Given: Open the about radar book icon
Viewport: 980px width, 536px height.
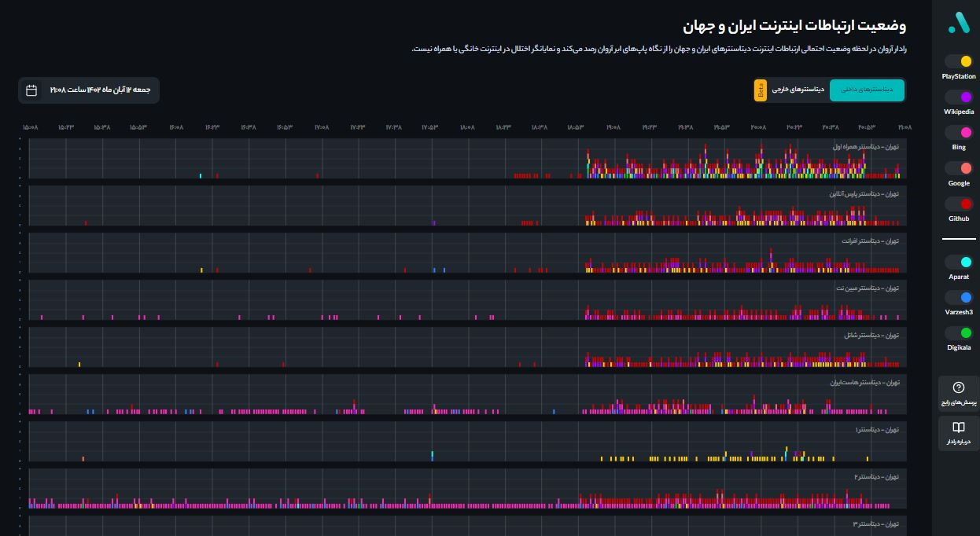Looking at the screenshot, I should coord(958,428).
